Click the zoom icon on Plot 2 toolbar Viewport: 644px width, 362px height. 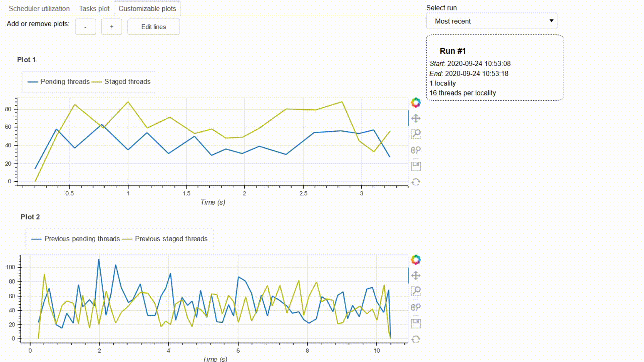(x=415, y=291)
